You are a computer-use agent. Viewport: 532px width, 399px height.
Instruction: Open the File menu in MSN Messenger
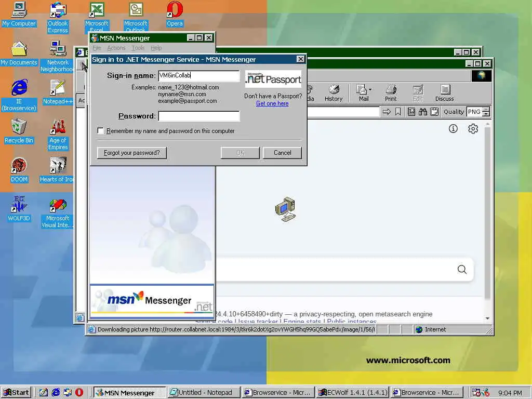pos(97,48)
